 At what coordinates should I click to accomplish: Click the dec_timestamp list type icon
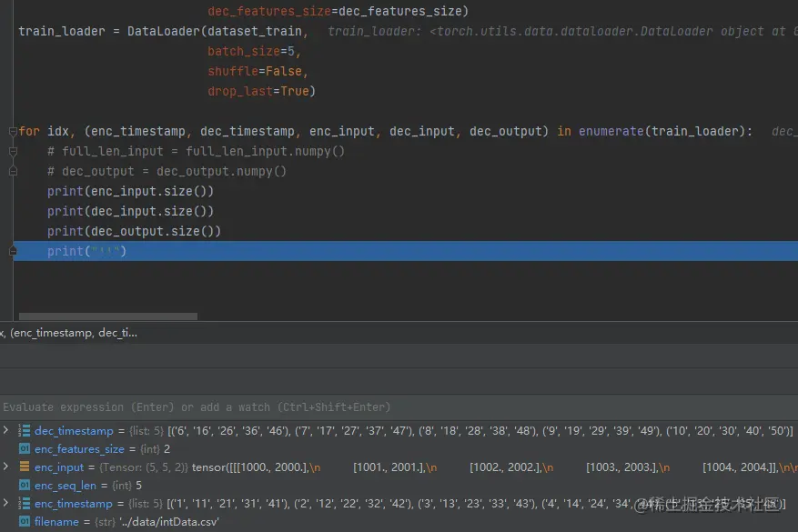(24, 431)
